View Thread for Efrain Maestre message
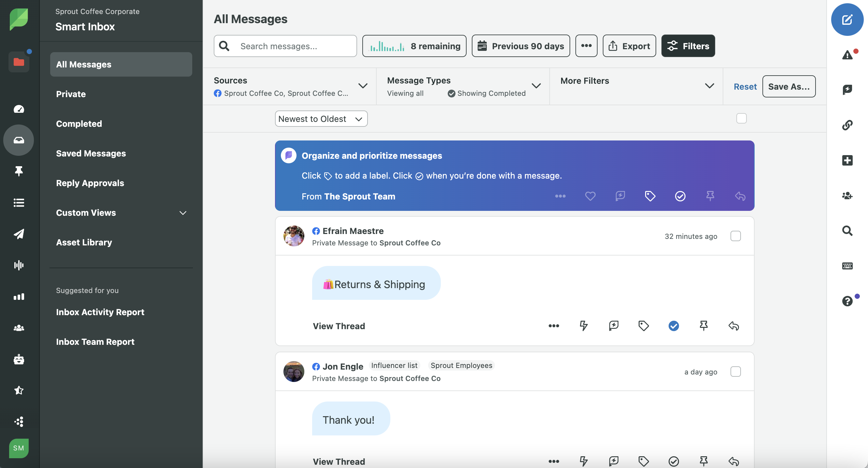Image resolution: width=868 pixels, height=468 pixels. 339,326
